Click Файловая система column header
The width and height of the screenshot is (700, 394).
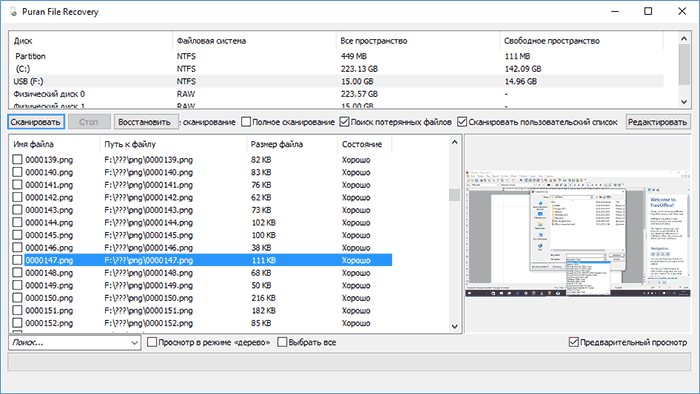[x=254, y=41]
